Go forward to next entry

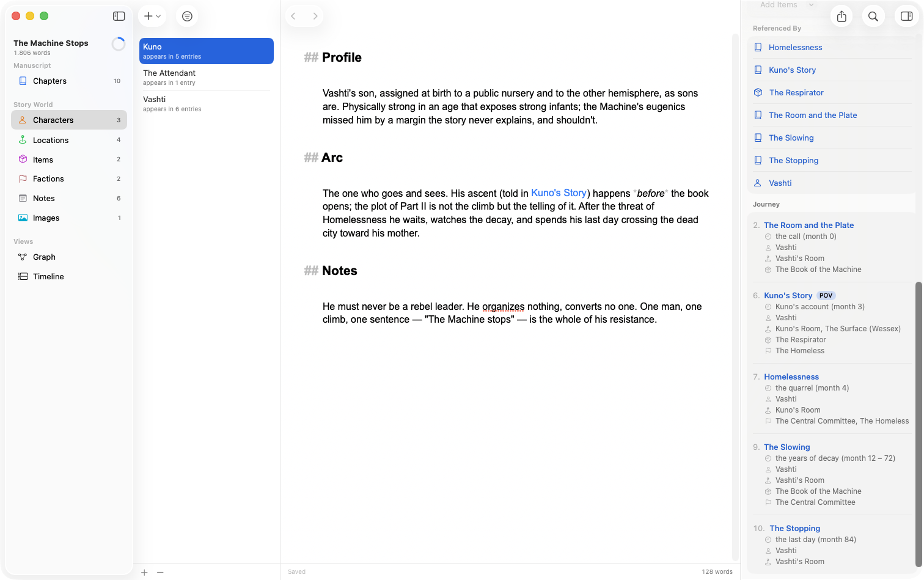(x=315, y=17)
